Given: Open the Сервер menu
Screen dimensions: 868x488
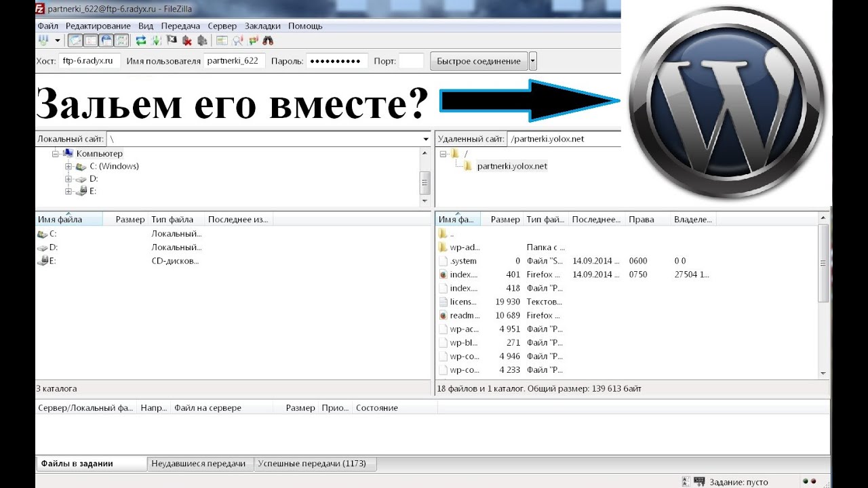Looking at the screenshot, I should [222, 26].
